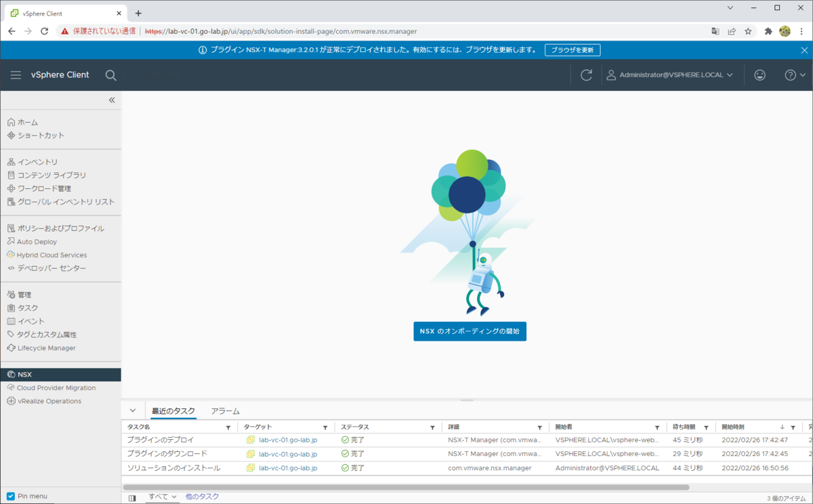
Task: Select NSX in sidebar
Action: click(x=60, y=375)
